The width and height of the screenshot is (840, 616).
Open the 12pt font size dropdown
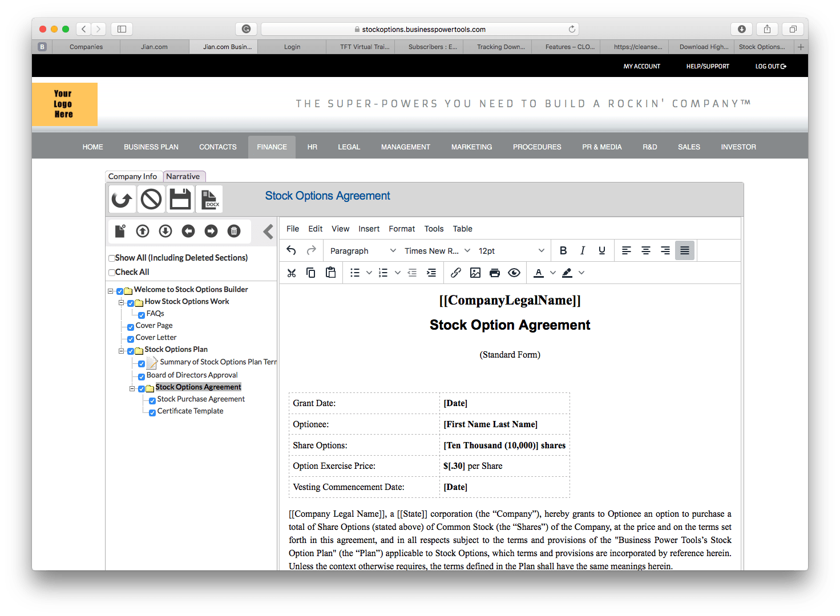511,250
